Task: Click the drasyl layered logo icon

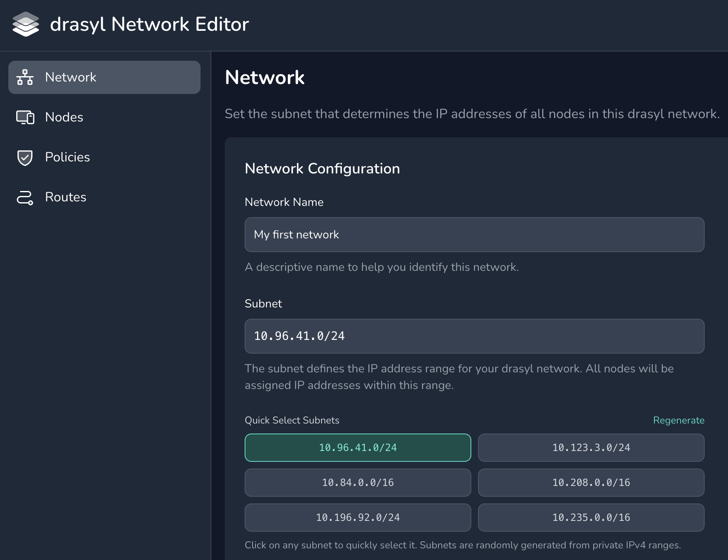Action: coord(25,24)
